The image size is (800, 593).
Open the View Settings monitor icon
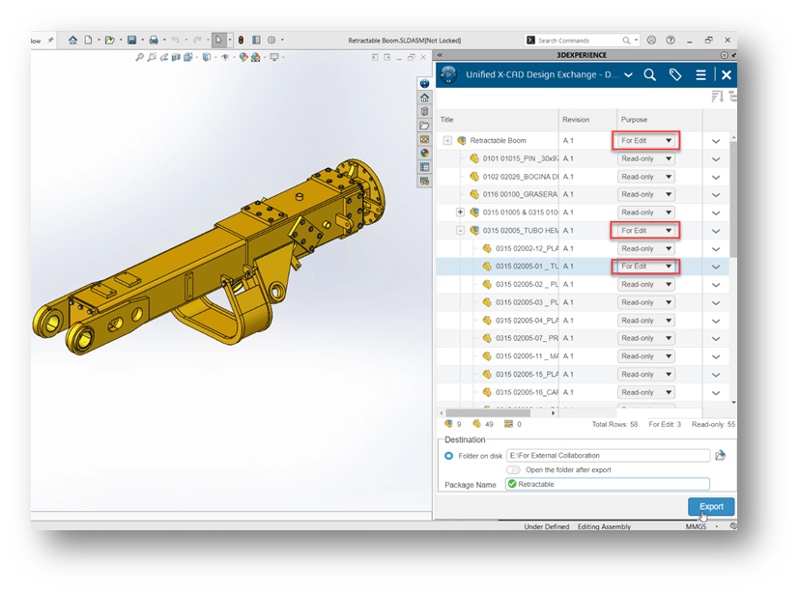[274, 57]
